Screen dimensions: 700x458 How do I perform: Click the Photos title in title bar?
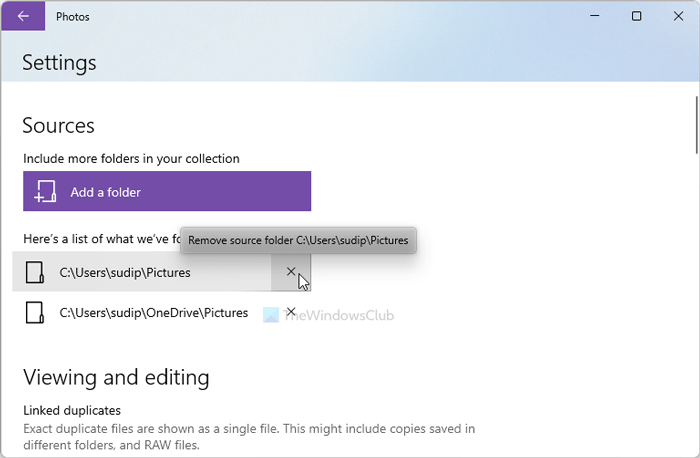(x=74, y=16)
